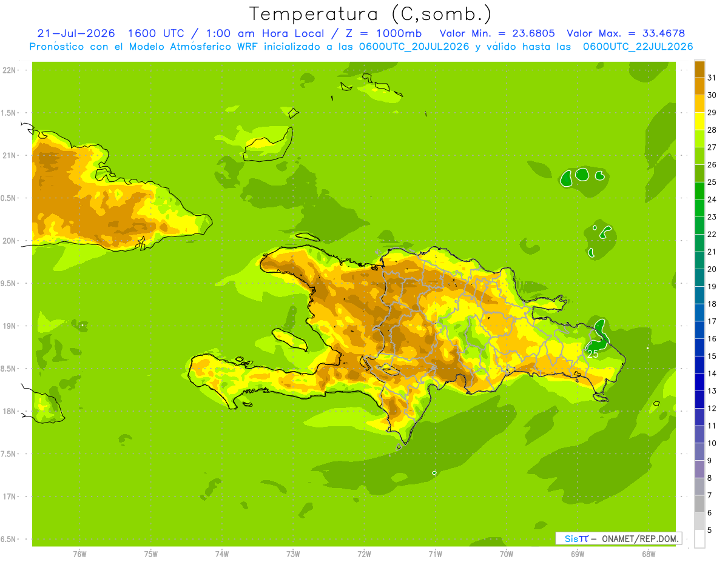The image size is (728, 562).
Task: Click the "76W" longitude axis label
Action: tap(79, 554)
